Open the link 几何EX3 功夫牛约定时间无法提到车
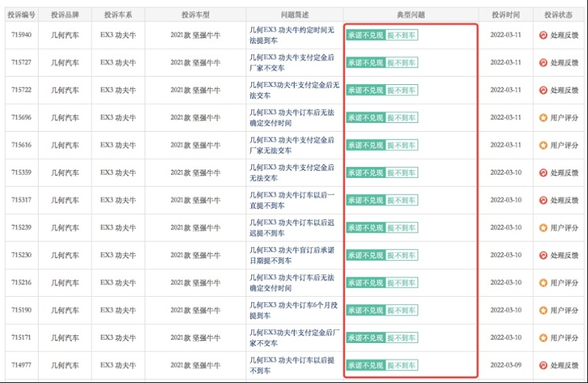The height and width of the screenshot is (383, 588). tap(292, 35)
